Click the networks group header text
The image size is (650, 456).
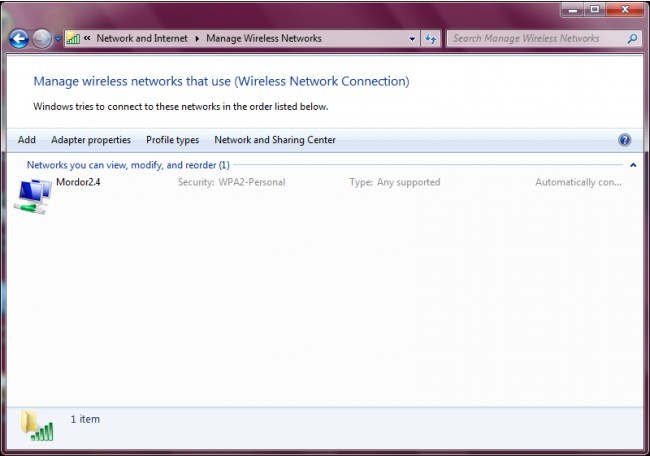click(x=128, y=165)
